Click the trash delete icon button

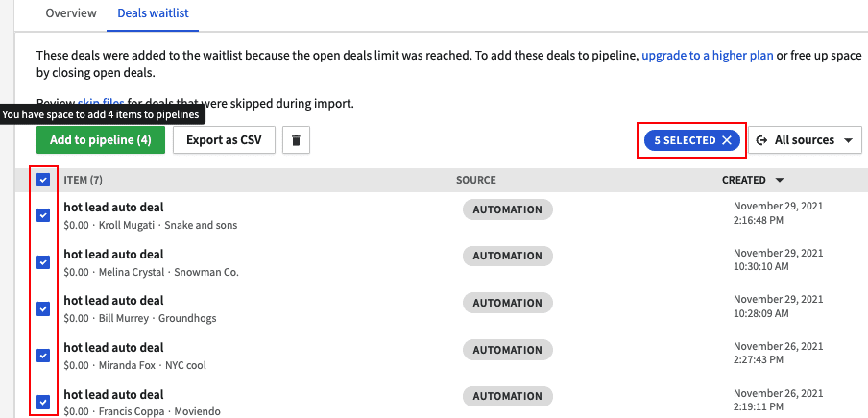pyautogui.click(x=296, y=140)
